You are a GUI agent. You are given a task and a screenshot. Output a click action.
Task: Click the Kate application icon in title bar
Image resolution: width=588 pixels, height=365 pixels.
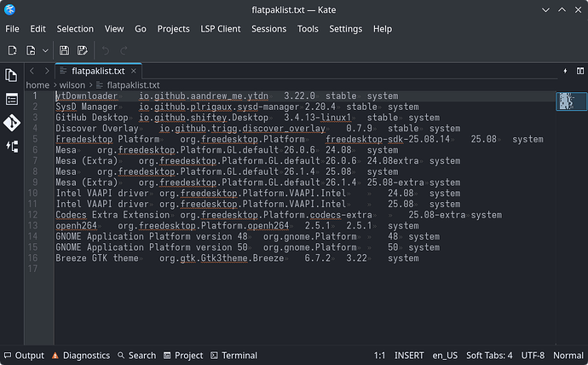9,9
